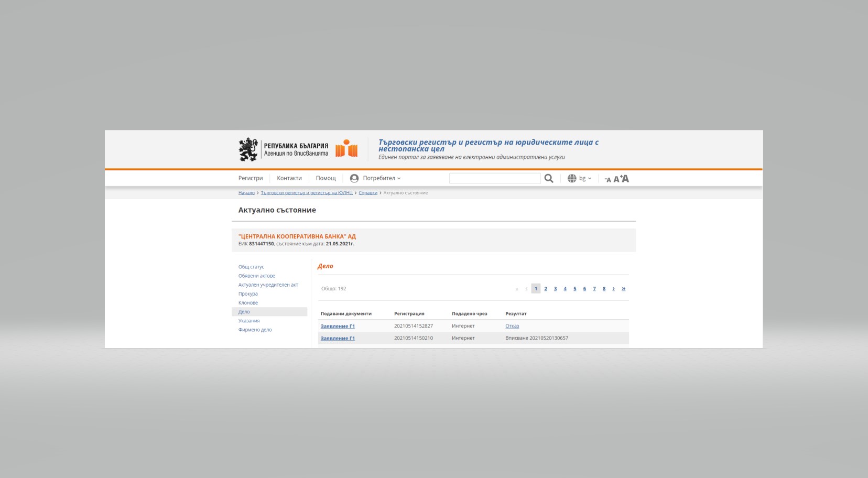Click the portal title Търговски регистър heading

point(489,145)
